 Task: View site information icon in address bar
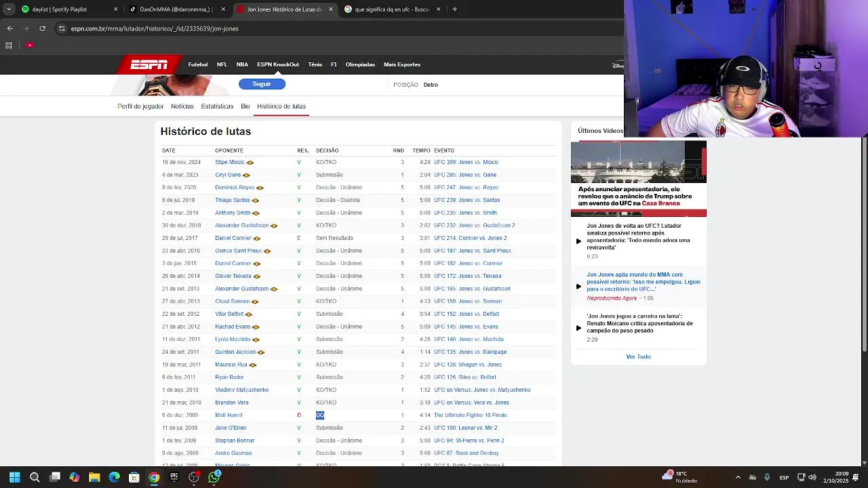tap(62, 28)
